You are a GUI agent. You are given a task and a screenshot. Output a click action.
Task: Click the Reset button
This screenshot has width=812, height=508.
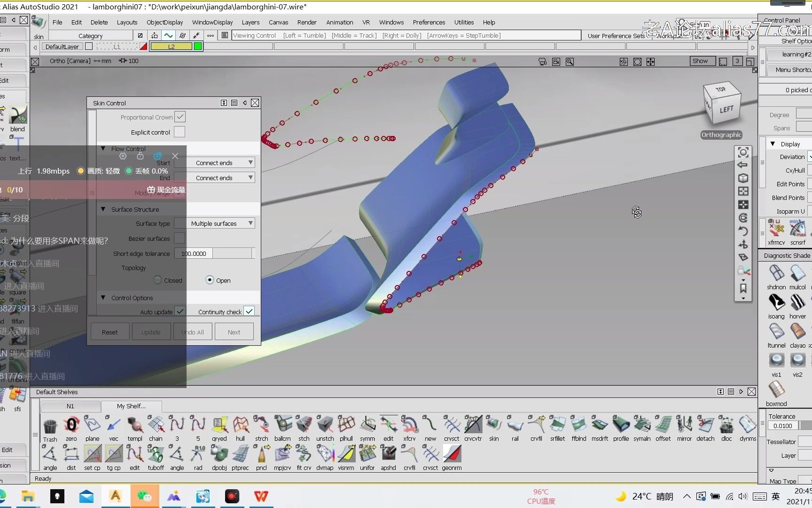[x=110, y=332]
